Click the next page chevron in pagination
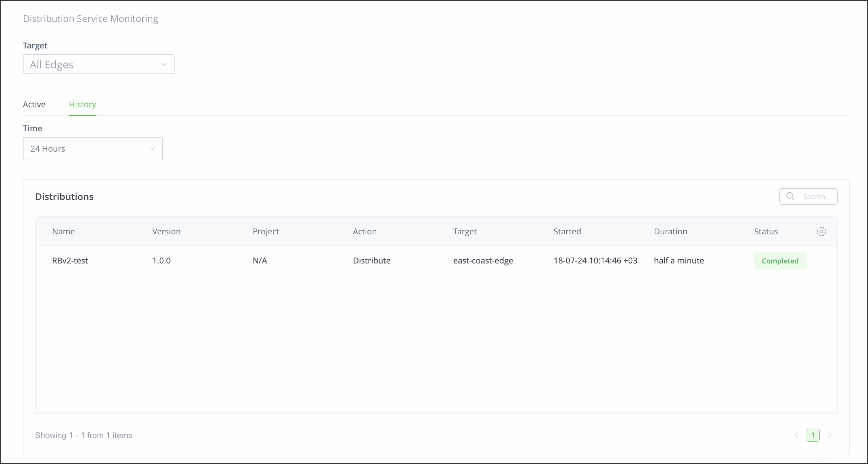Image resolution: width=868 pixels, height=464 pixels. pyautogui.click(x=830, y=435)
